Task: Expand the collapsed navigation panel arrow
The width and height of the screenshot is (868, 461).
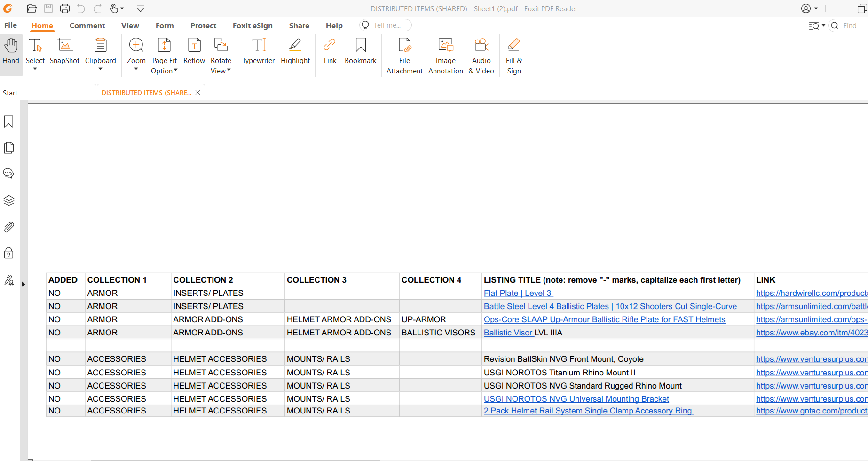Action: tap(23, 284)
